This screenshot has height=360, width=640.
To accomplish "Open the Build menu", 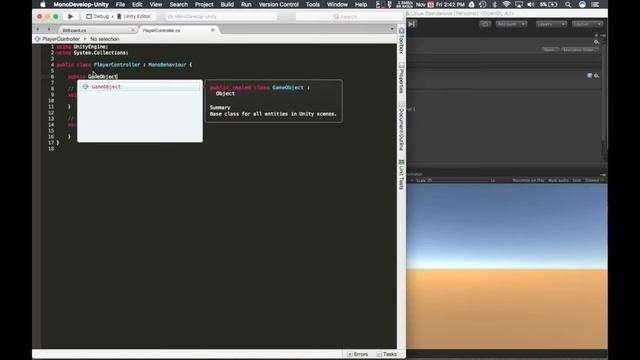I will tap(227, 4).
